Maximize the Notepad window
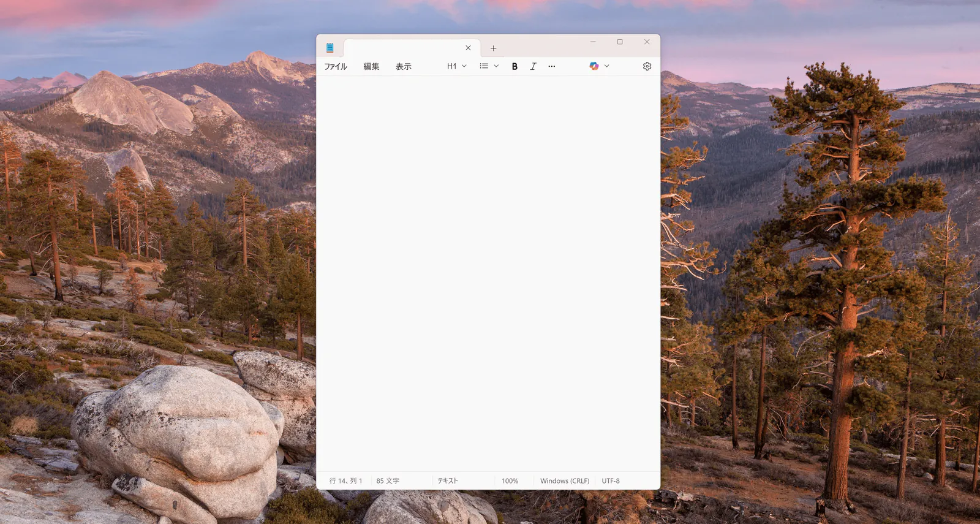Viewport: 980px width, 524px height. [x=620, y=42]
